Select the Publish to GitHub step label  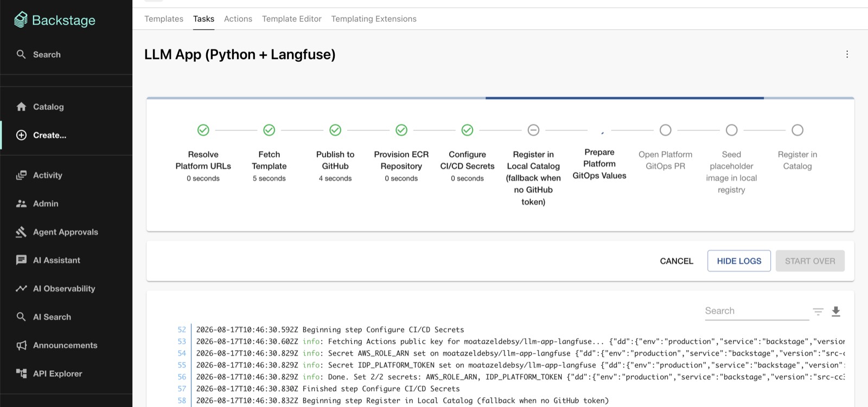click(x=335, y=160)
